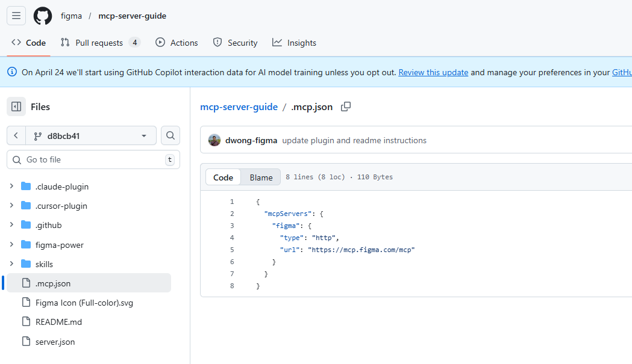
Task: Open the server.json file
Action: coord(55,342)
